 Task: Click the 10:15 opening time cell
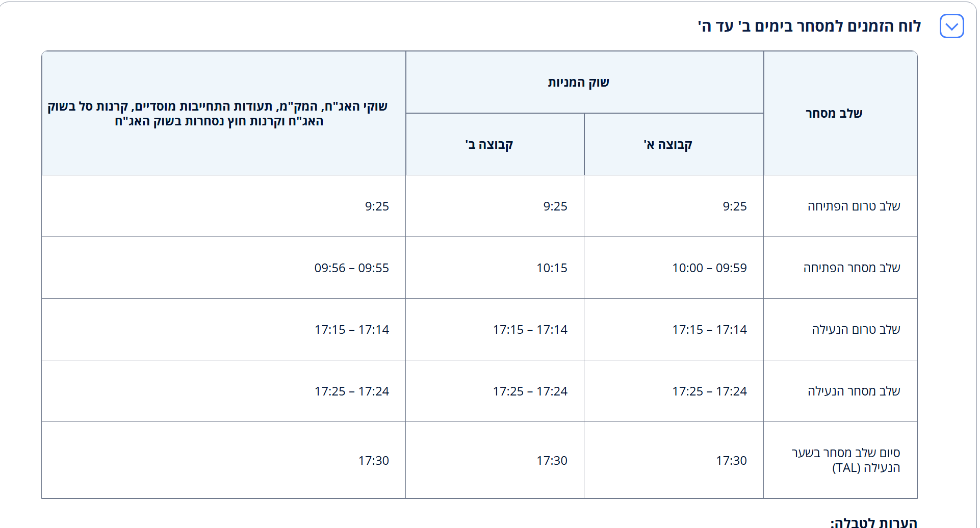[x=552, y=268]
